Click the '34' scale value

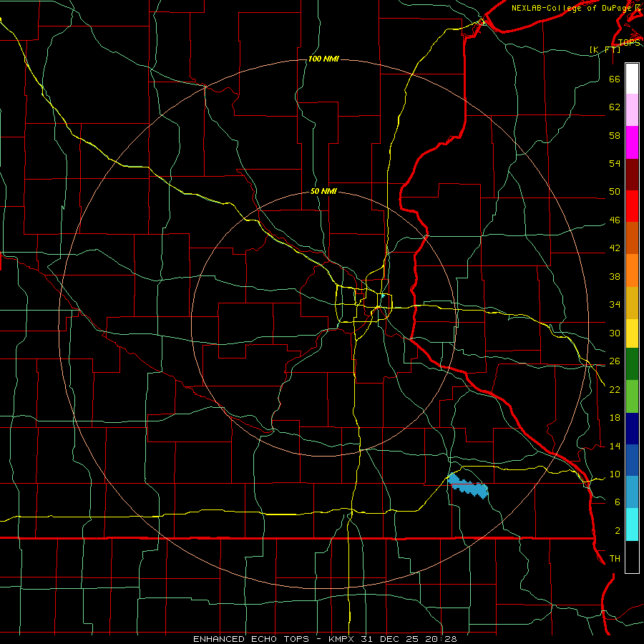point(615,305)
